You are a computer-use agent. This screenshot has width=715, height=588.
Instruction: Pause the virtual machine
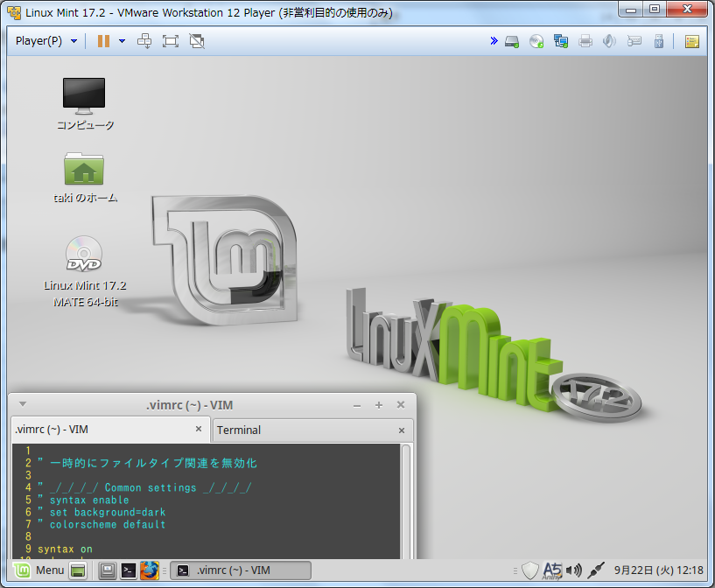point(103,41)
